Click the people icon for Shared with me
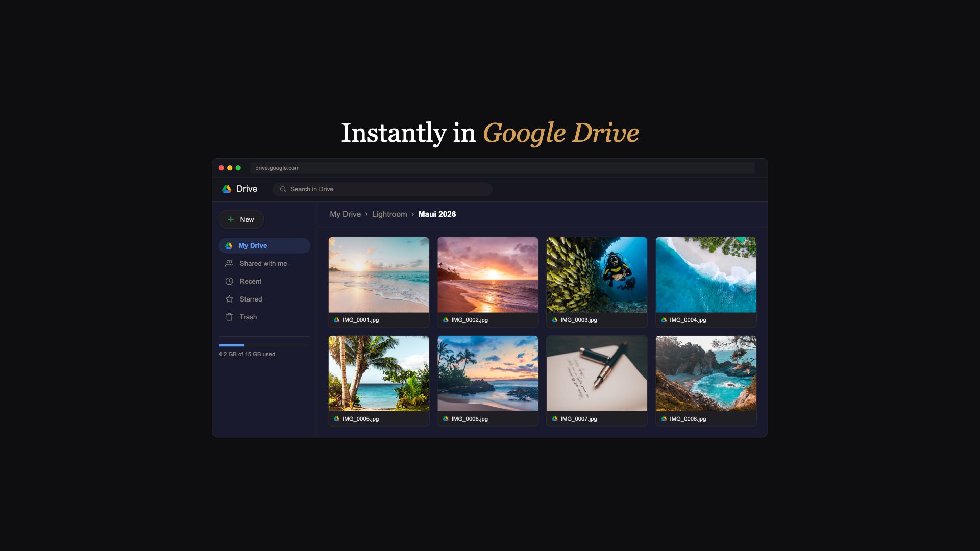Image resolution: width=980 pixels, height=551 pixels. point(229,263)
